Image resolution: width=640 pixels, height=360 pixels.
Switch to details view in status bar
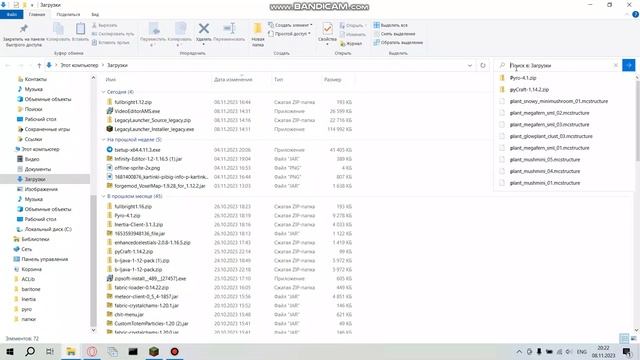[x=624, y=338]
